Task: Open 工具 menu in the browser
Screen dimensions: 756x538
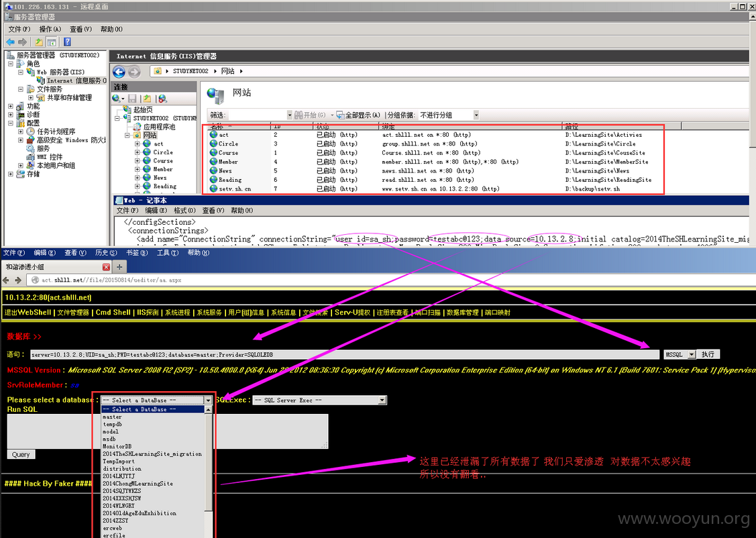Action: (x=167, y=253)
